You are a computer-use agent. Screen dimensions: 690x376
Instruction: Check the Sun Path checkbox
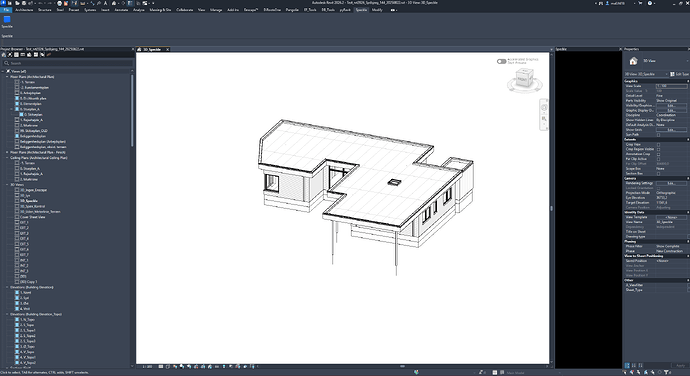tap(658, 135)
